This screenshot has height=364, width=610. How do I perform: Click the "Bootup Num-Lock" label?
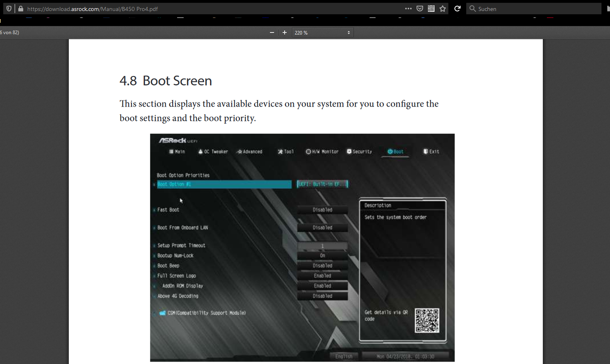click(176, 256)
